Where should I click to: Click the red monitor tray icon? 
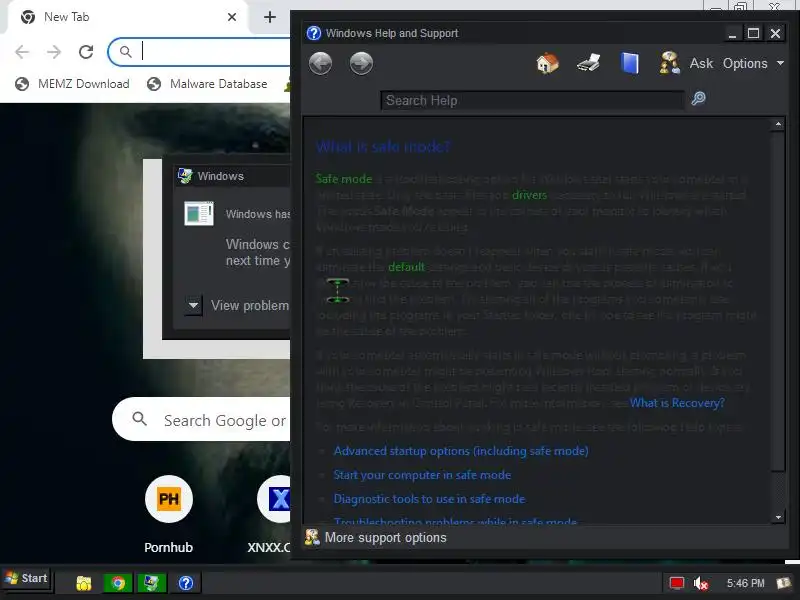click(x=677, y=583)
